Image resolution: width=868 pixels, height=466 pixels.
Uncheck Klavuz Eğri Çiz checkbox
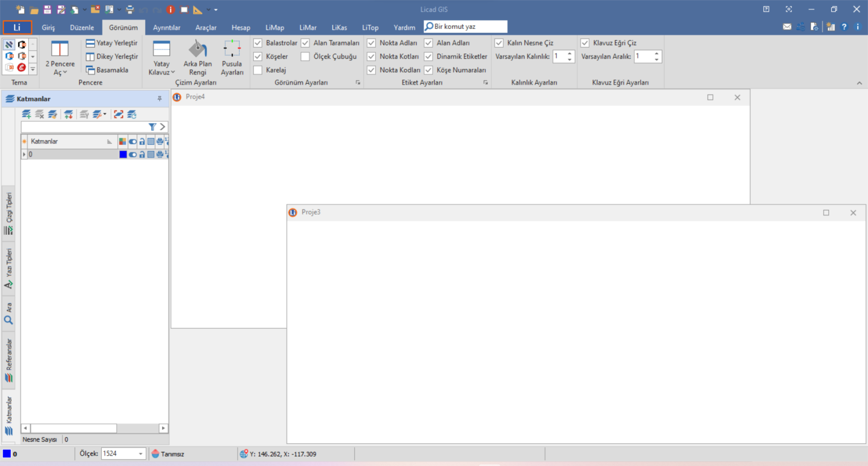(x=585, y=43)
